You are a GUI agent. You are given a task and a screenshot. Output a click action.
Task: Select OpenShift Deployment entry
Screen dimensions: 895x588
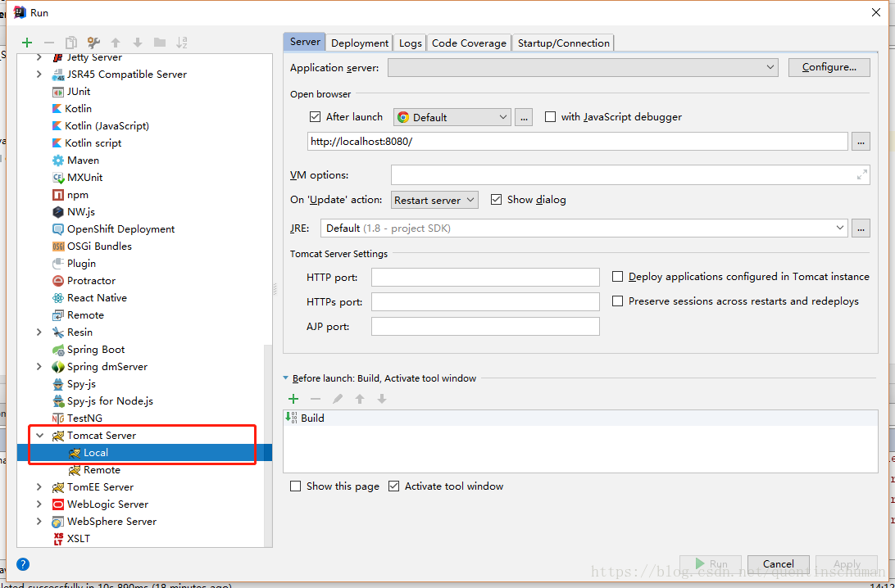(121, 229)
